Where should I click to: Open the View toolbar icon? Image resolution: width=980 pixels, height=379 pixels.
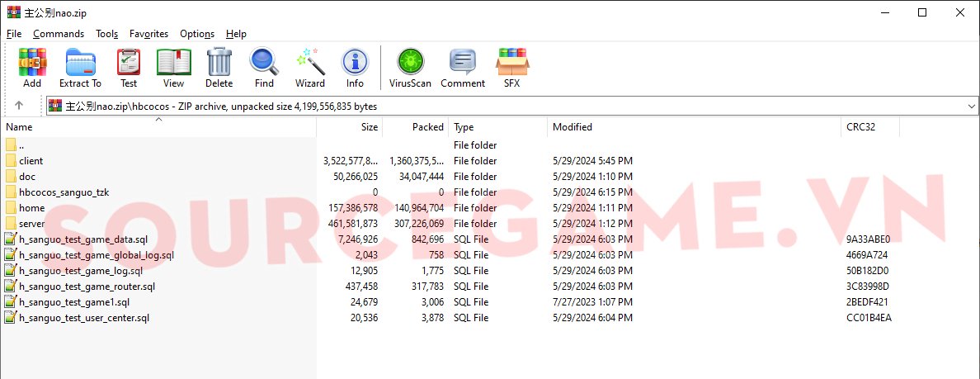pyautogui.click(x=173, y=68)
